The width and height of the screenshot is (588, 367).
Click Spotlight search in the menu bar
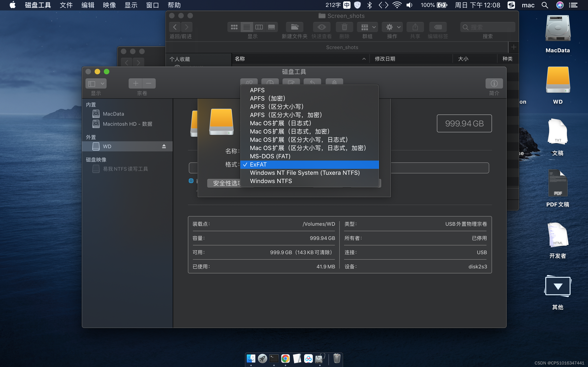[545, 5]
